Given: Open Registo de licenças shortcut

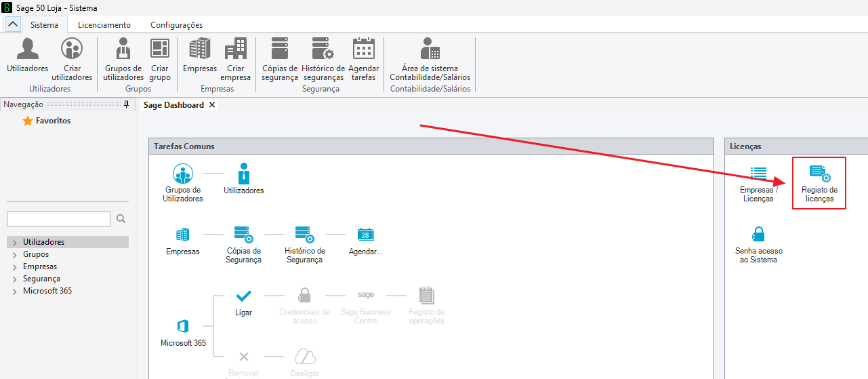Looking at the screenshot, I should 819,184.
